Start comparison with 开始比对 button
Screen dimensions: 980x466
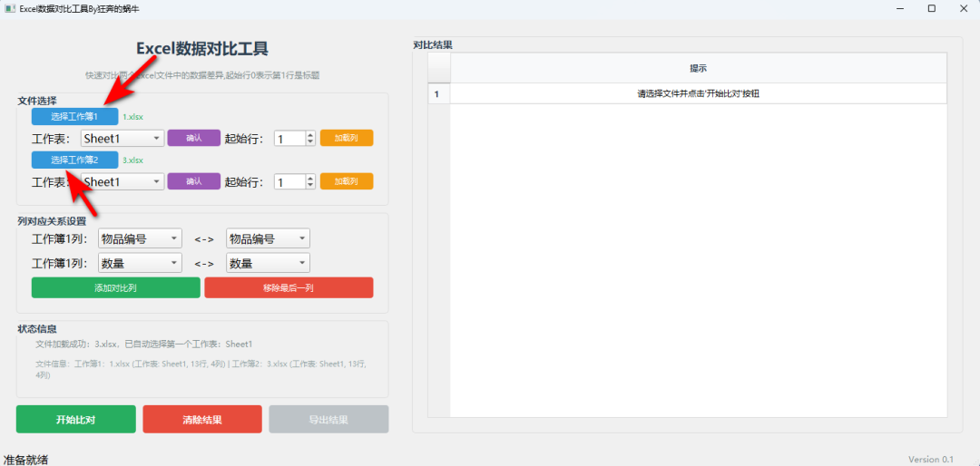[75, 419]
